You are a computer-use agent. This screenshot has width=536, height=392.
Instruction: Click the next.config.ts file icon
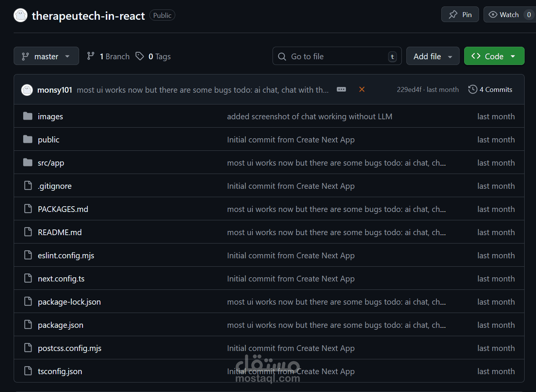(28, 278)
